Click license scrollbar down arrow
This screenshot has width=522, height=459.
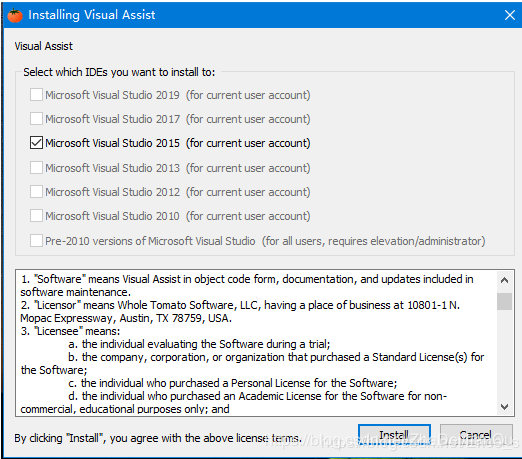tap(504, 407)
